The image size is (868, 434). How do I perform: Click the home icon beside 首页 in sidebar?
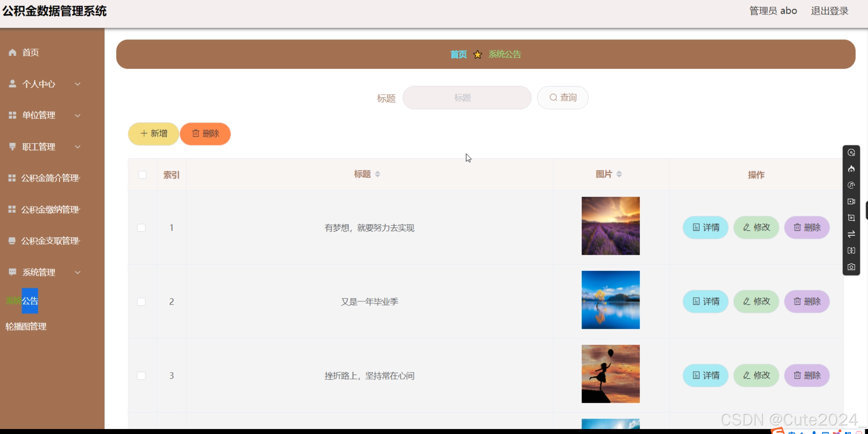tap(12, 52)
